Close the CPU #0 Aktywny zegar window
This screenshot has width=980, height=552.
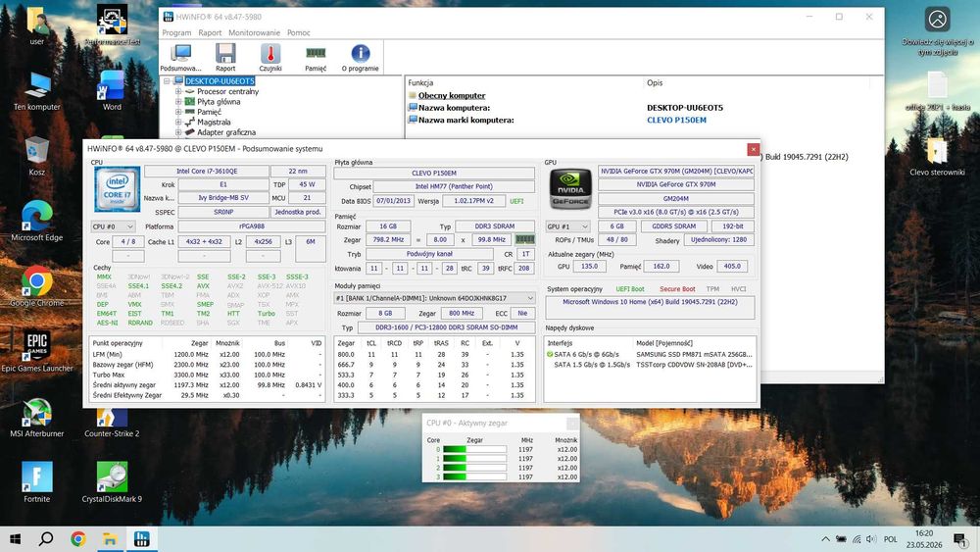[572, 424]
